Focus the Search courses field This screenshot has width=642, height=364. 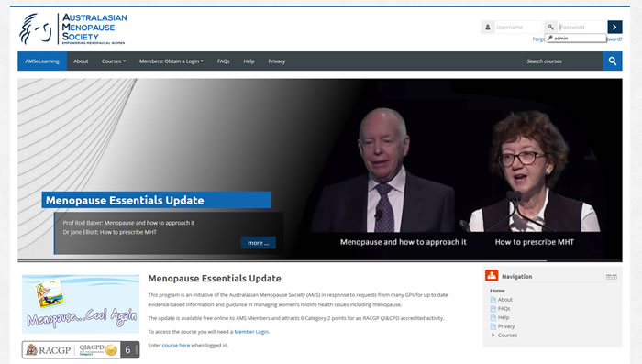tap(562, 61)
